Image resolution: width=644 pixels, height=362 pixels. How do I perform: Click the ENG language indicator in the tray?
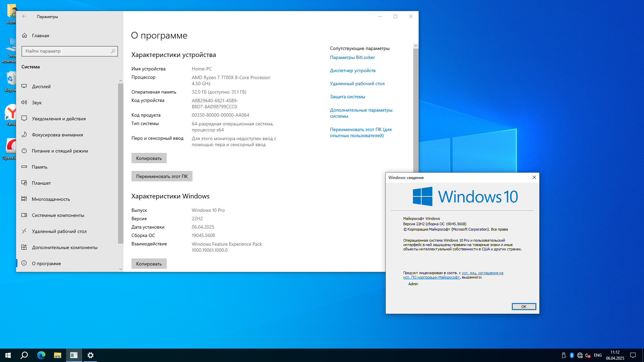coord(598,355)
